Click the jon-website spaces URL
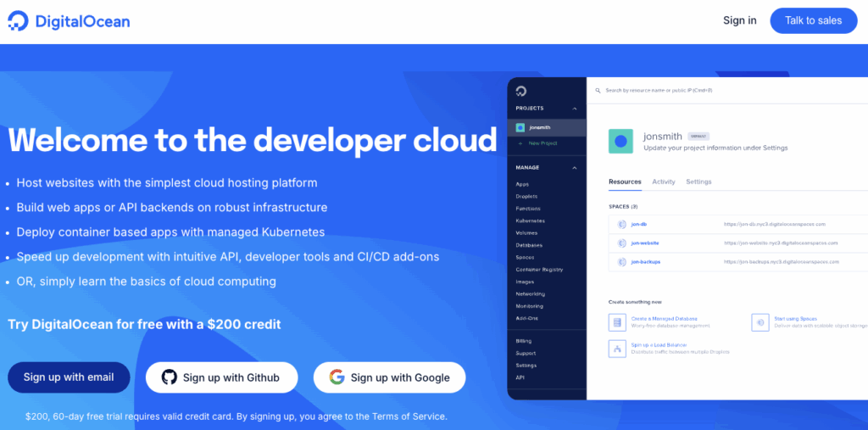Screen dimensions: 868x430 (781, 243)
